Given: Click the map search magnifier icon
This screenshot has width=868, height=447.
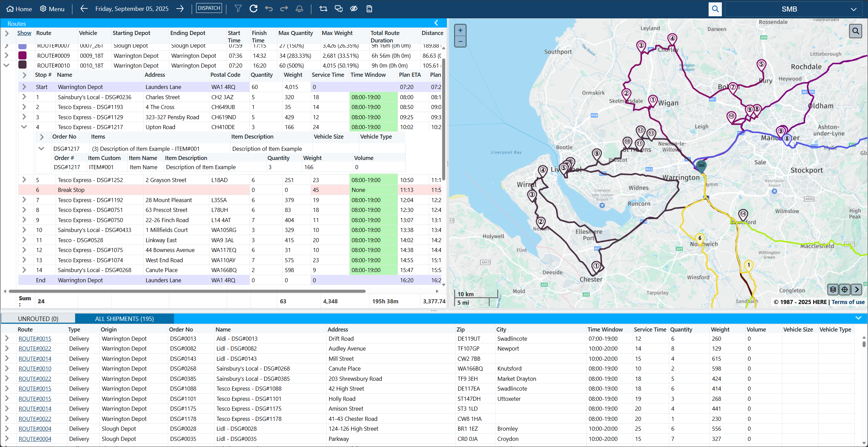Looking at the screenshot, I should click(x=855, y=31).
